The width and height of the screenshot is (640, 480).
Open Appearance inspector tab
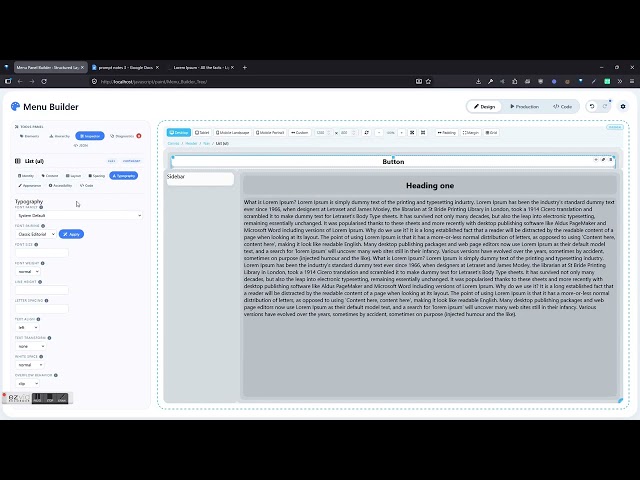tap(30, 185)
